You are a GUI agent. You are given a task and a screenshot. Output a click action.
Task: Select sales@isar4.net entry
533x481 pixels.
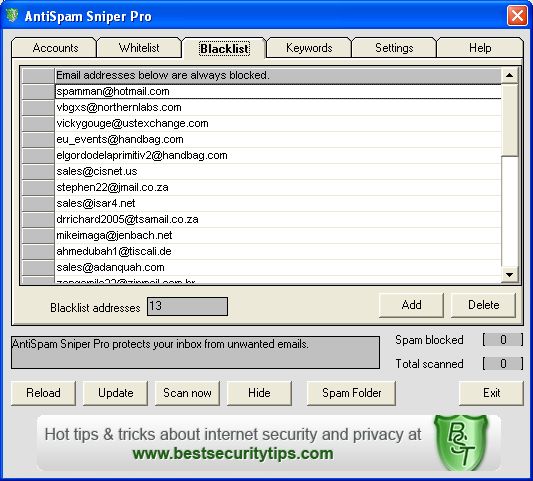pyautogui.click(x=278, y=203)
